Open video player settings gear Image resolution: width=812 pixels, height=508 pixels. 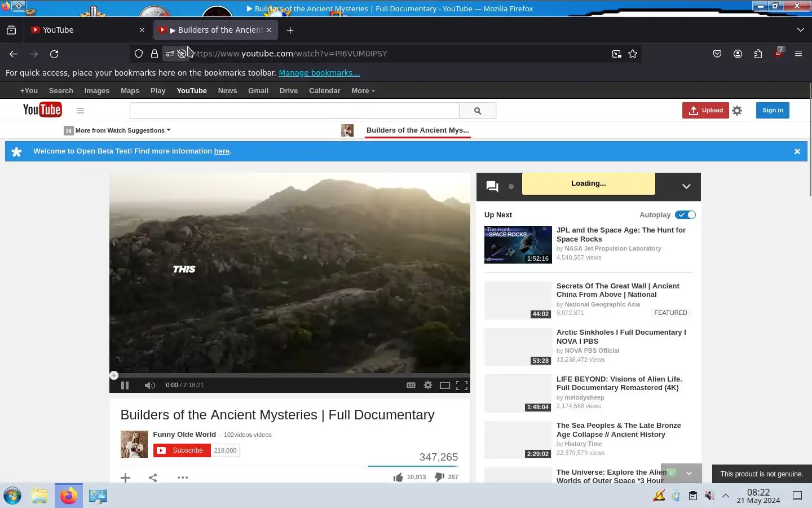click(428, 385)
